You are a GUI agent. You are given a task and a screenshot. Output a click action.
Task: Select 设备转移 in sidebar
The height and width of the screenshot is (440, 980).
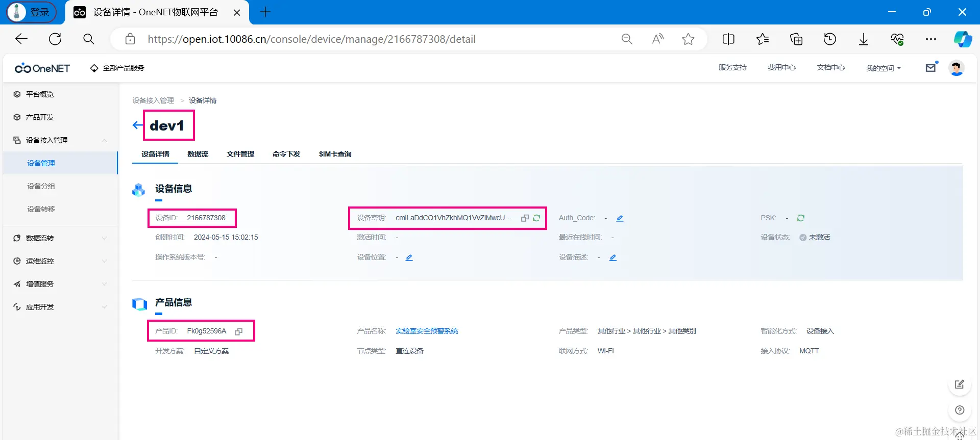pyautogui.click(x=41, y=209)
